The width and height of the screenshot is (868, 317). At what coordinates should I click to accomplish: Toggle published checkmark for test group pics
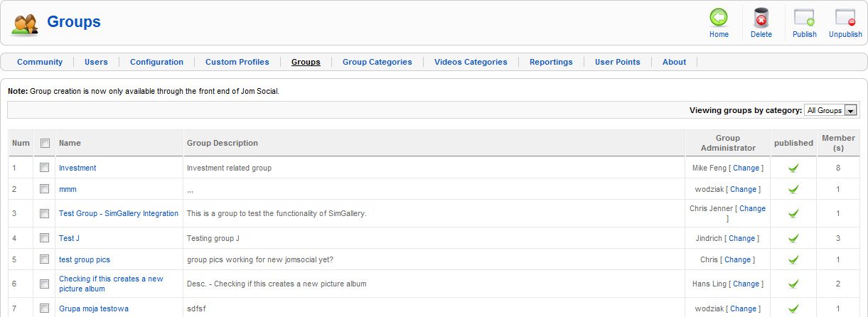pyautogui.click(x=793, y=259)
